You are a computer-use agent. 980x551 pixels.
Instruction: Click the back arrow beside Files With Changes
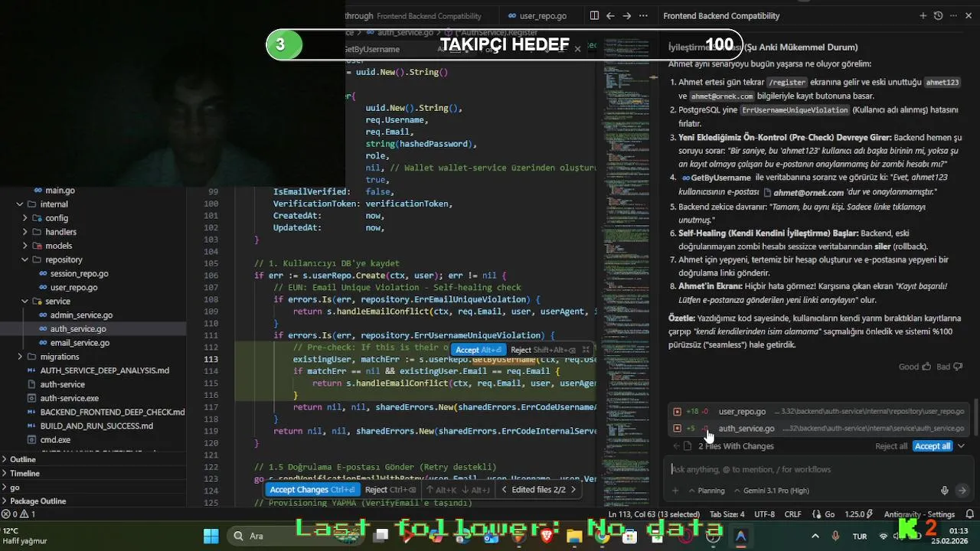pyautogui.click(x=676, y=446)
